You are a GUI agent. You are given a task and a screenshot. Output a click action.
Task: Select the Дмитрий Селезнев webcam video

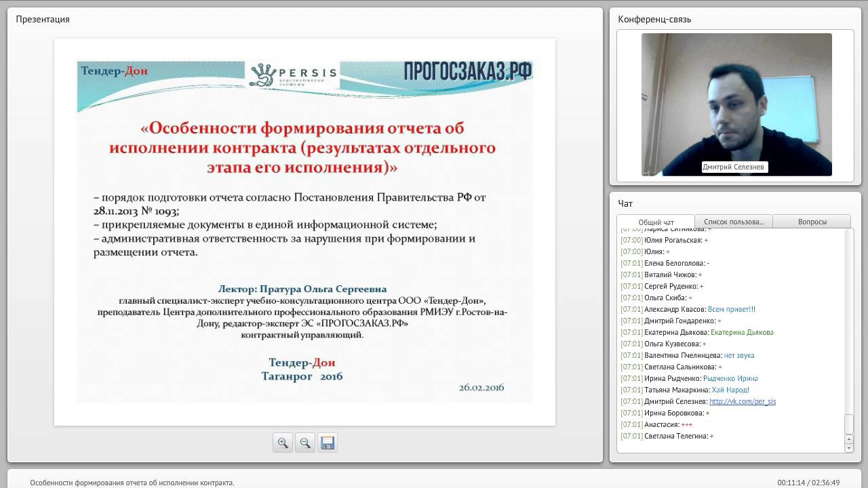tap(736, 104)
